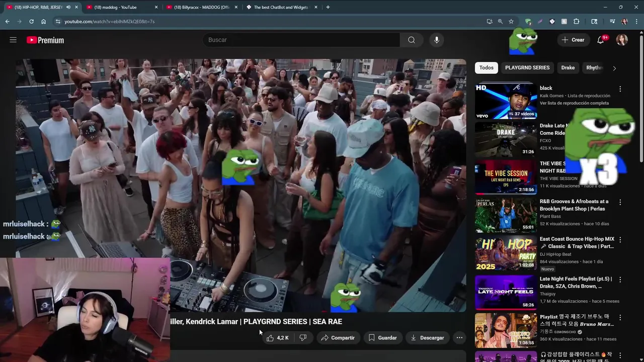Click the 'Descargar' download button
Screen dimensions: 644x362
tap(427, 338)
